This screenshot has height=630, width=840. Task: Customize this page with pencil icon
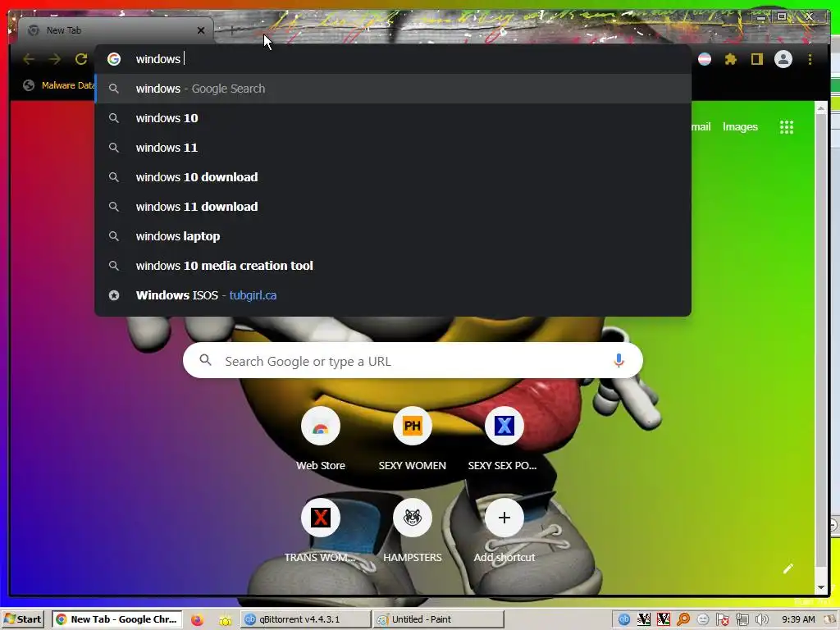tap(788, 569)
